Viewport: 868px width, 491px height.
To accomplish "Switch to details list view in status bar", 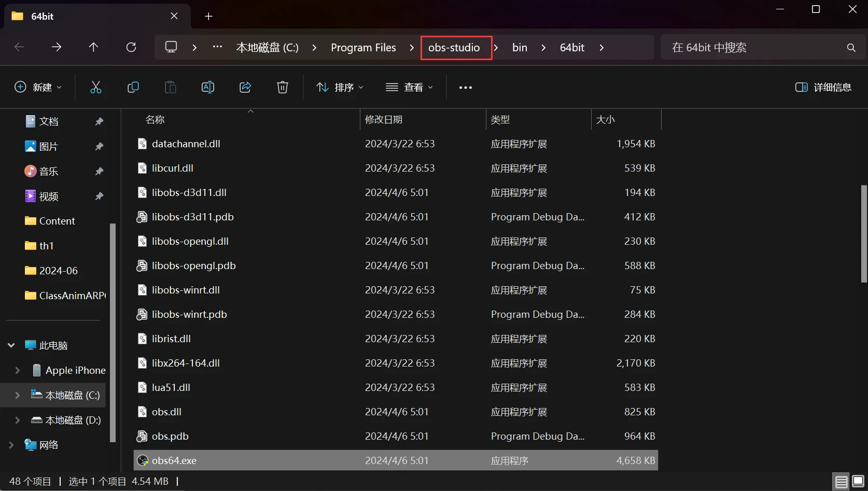I will click(842, 482).
